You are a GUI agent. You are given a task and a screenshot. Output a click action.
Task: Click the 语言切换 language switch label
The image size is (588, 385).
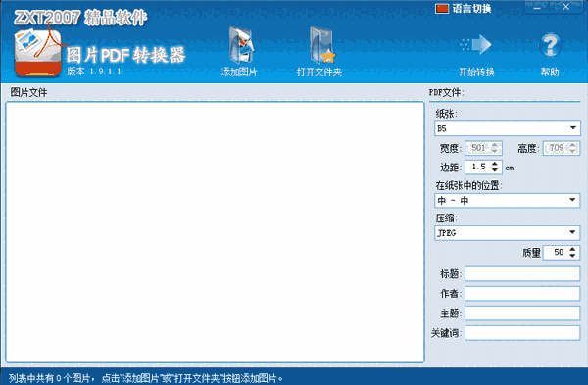tap(471, 8)
